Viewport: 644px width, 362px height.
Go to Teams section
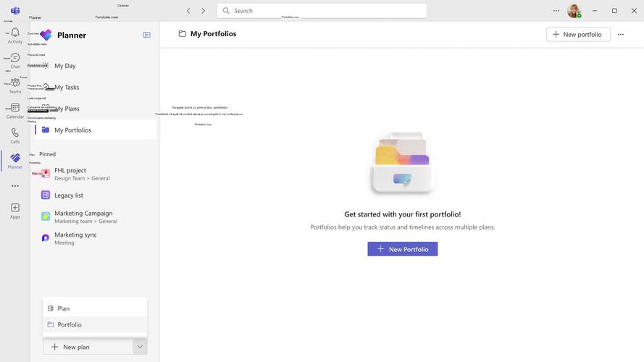point(15,86)
